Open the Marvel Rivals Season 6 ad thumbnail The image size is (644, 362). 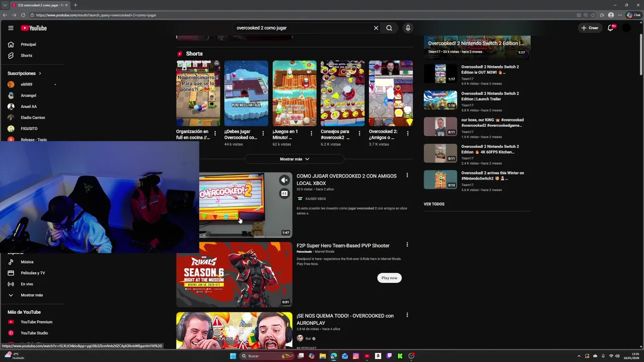click(234, 275)
